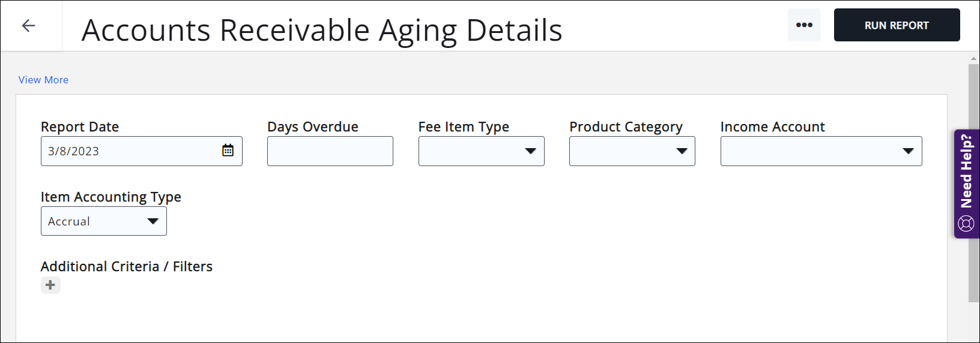Click into the Days Overdue field
Viewport: 980px width, 343px height.
[x=330, y=151]
